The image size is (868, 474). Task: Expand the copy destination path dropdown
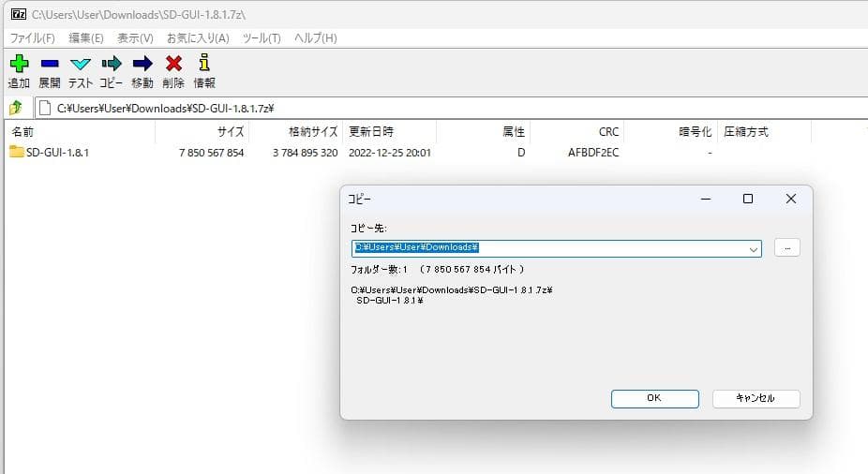click(x=754, y=249)
